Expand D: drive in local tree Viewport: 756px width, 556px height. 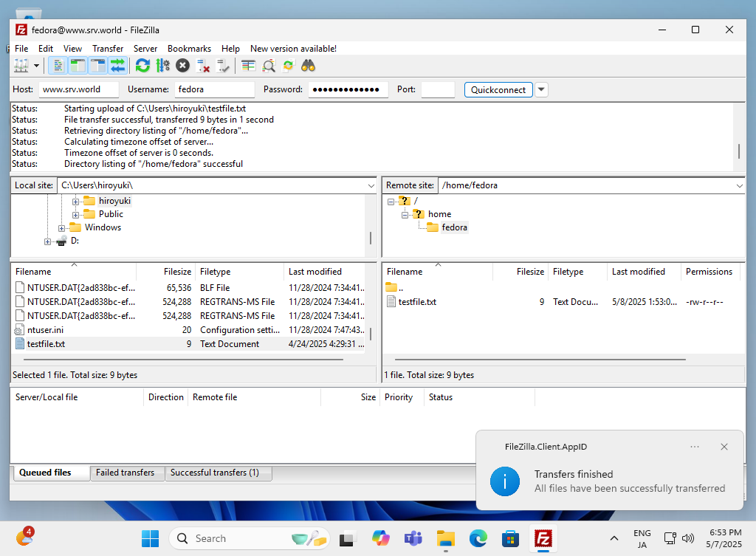47,241
